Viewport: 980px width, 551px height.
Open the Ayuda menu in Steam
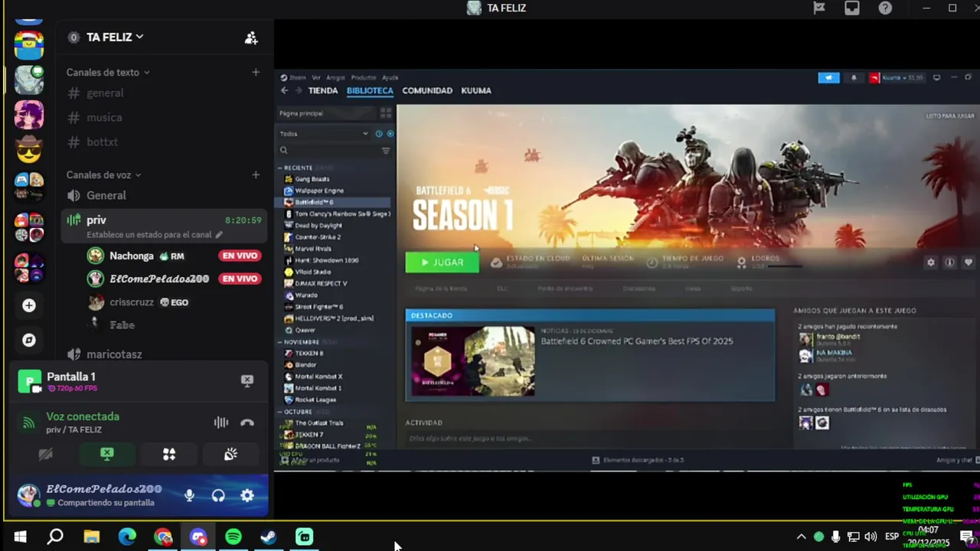pyautogui.click(x=390, y=77)
